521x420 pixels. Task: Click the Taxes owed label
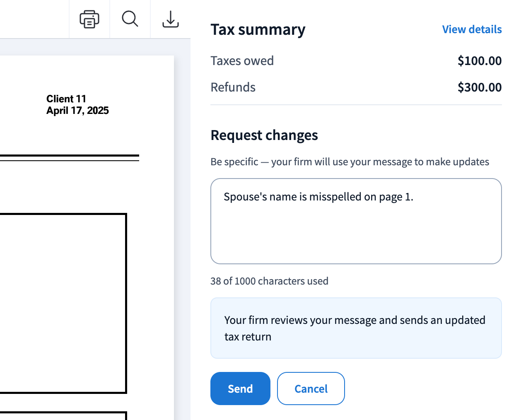pyautogui.click(x=242, y=61)
